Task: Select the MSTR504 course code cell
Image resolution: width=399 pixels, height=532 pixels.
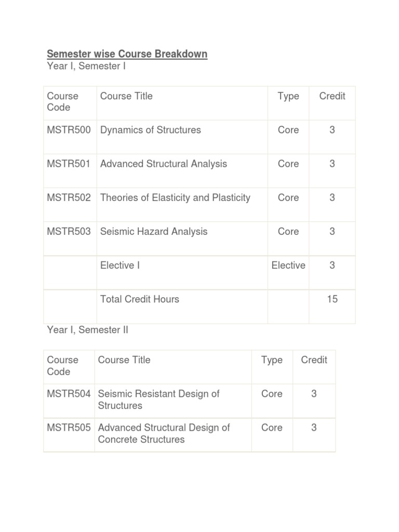Action: tap(69, 394)
